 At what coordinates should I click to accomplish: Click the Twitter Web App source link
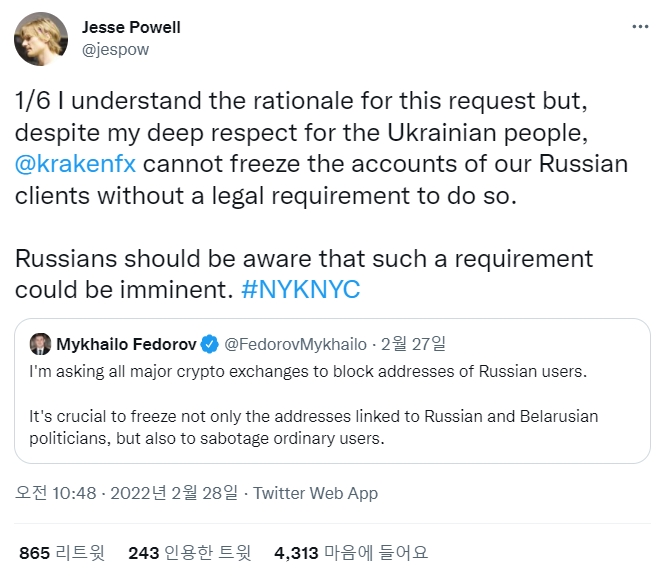(x=315, y=493)
